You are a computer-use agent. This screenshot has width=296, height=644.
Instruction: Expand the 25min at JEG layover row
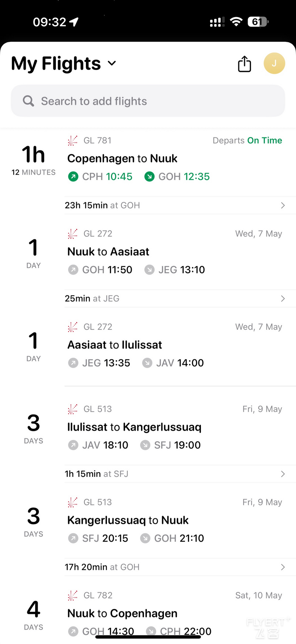coord(180,299)
